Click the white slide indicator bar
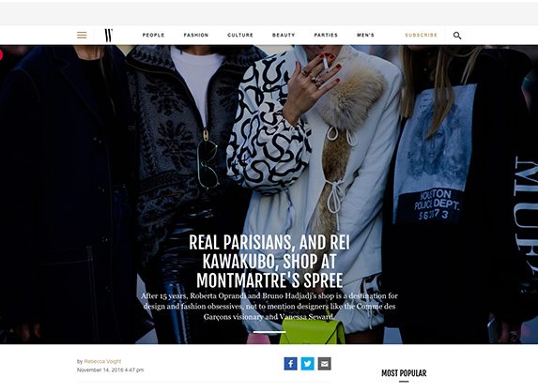 [x=269, y=332]
